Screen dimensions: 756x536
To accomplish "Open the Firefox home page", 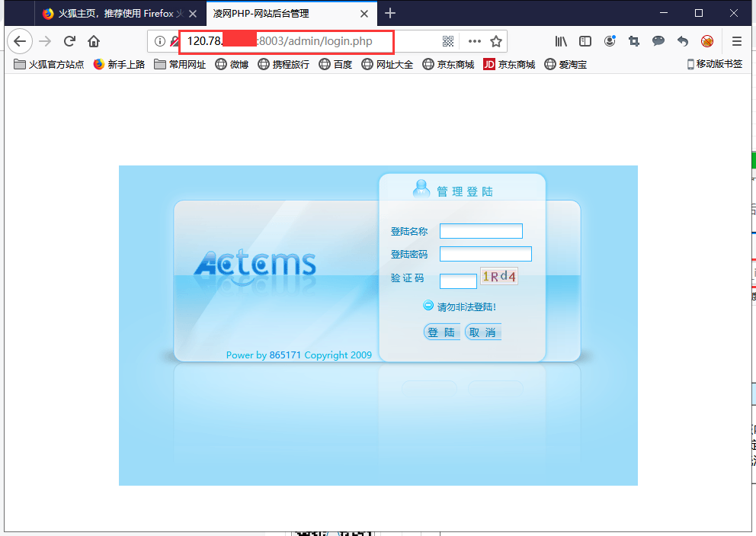I will click(94, 41).
